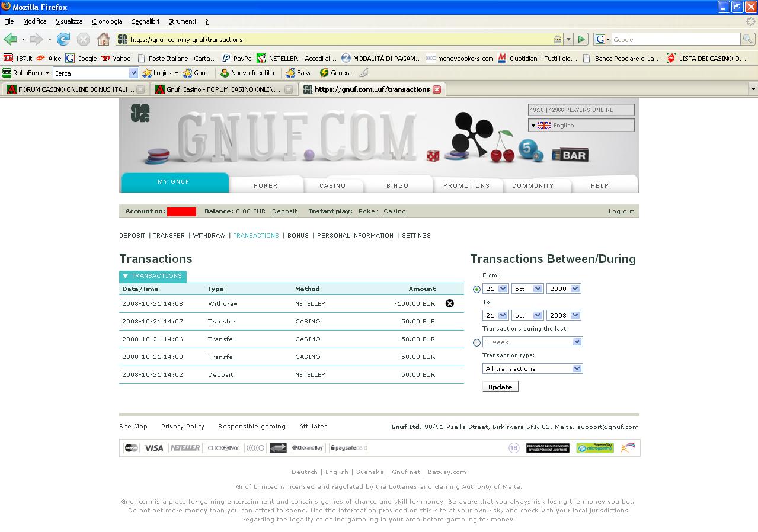This screenshot has width=758, height=532.
Task: Click RoboForm Genera button
Action: (x=335, y=73)
